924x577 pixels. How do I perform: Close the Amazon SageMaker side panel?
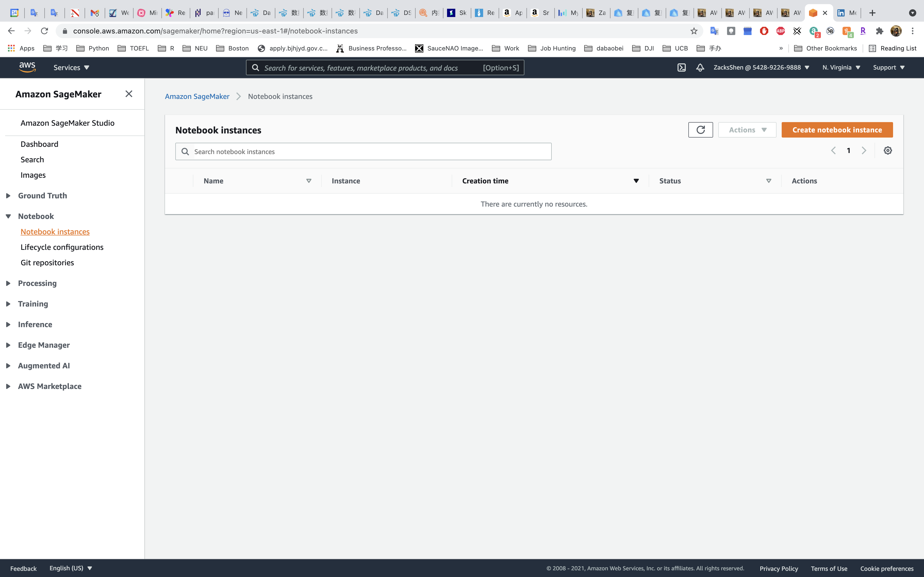coord(129,94)
